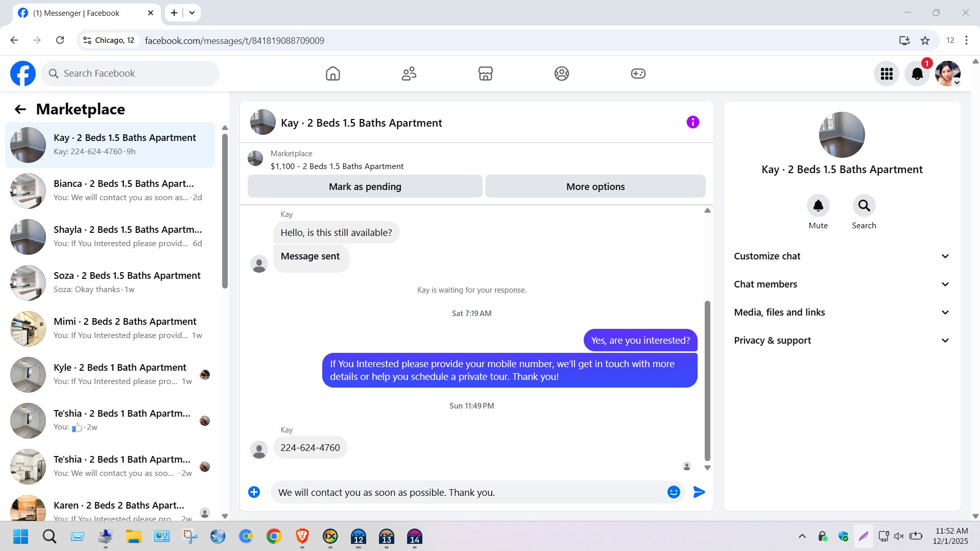Open Windows taskbar search

(50, 536)
